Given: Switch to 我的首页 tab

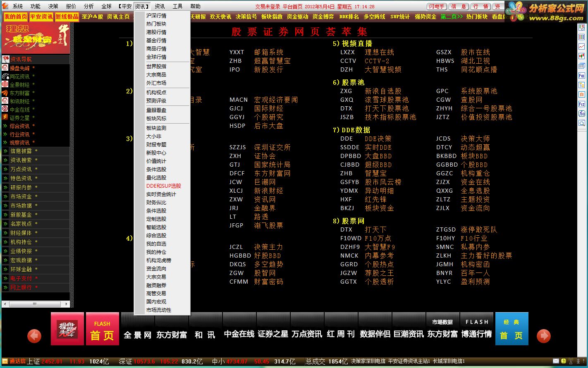Looking at the screenshot, I should pyautogui.click(x=16, y=17).
